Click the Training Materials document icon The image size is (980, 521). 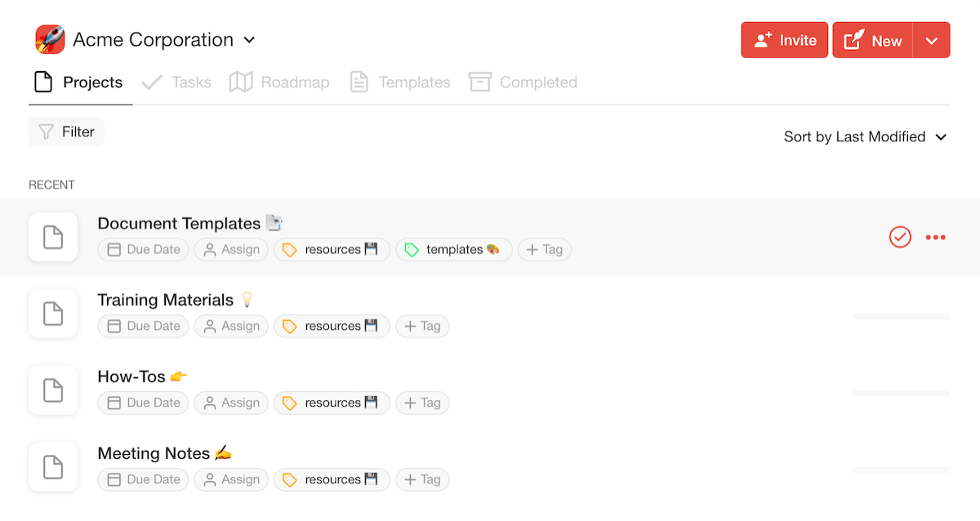53,314
